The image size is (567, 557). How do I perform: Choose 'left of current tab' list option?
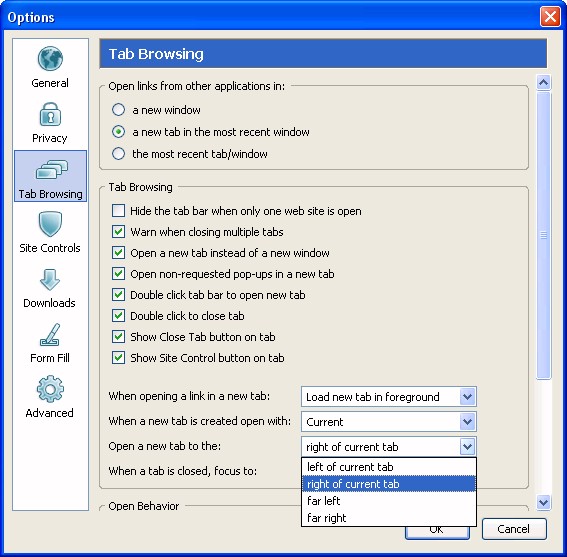pos(389,467)
